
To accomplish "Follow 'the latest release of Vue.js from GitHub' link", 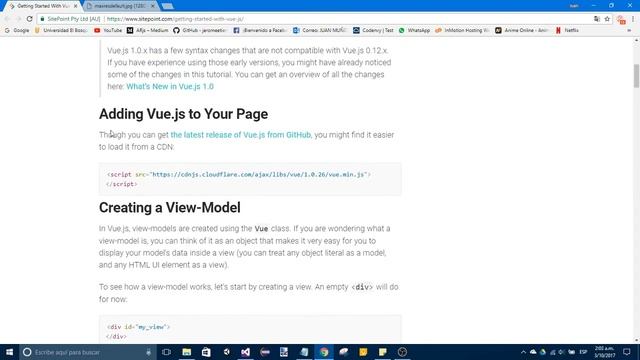I will [x=240, y=135].
